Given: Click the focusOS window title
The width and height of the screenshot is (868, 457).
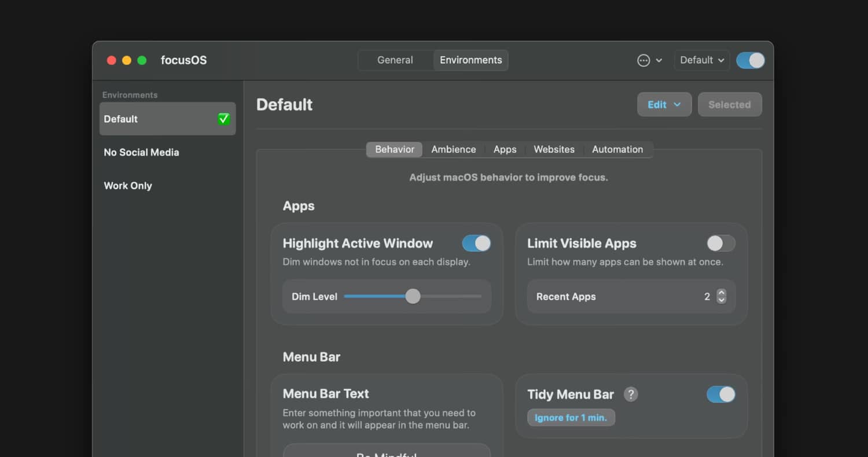Looking at the screenshot, I should pos(184,60).
